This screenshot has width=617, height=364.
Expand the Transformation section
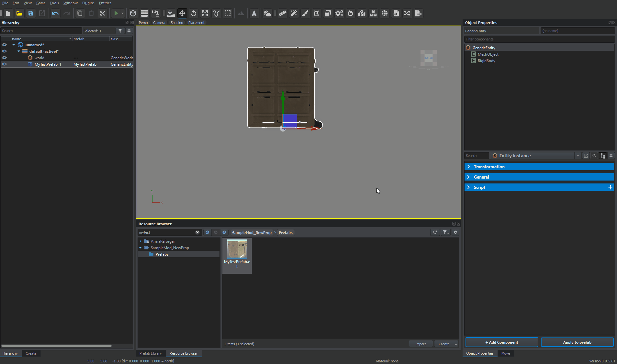click(468, 167)
